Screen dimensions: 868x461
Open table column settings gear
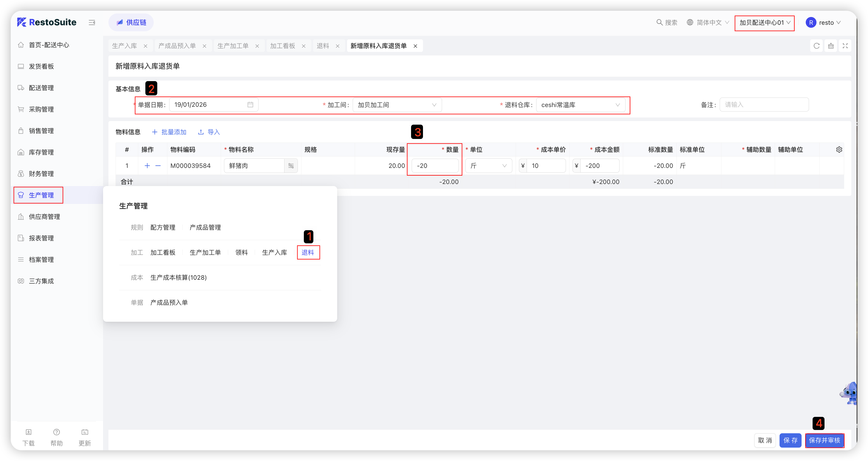[x=839, y=149]
